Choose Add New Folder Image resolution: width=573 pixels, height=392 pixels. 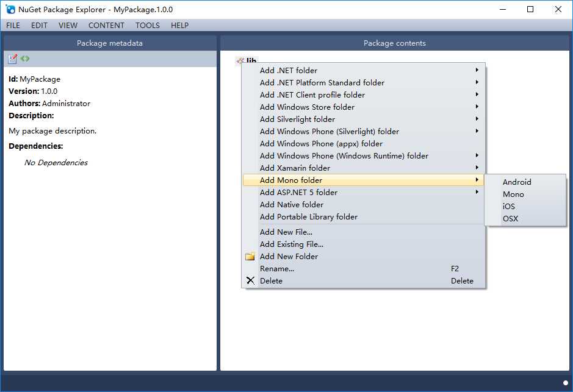click(364, 256)
